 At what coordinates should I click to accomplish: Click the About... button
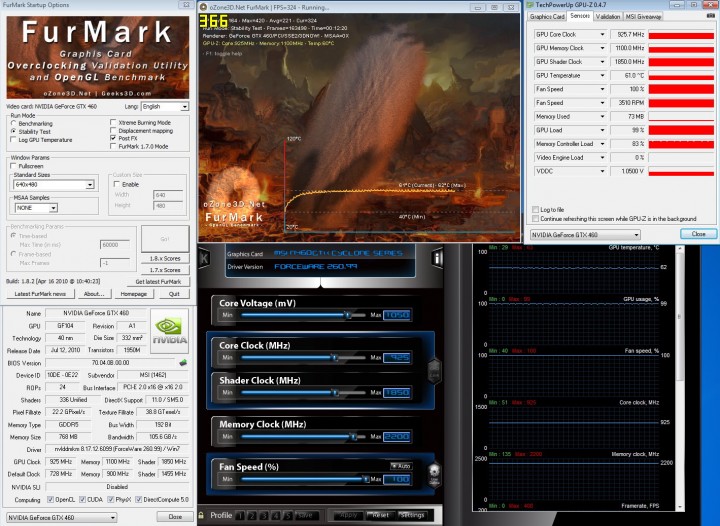(x=94, y=294)
